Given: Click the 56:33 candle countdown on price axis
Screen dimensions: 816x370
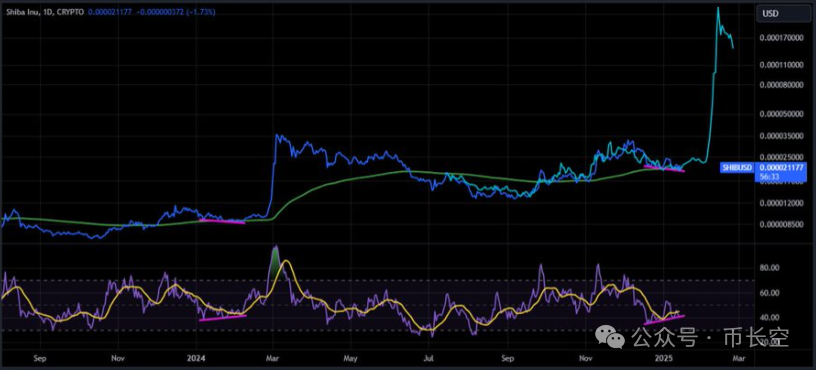Looking at the screenshot, I should (769, 176).
